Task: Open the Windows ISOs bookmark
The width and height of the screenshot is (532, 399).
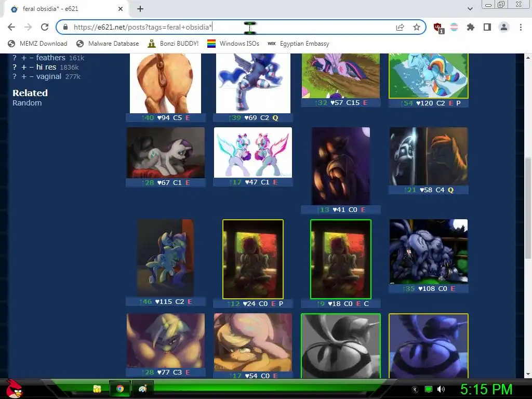Action: [x=233, y=44]
